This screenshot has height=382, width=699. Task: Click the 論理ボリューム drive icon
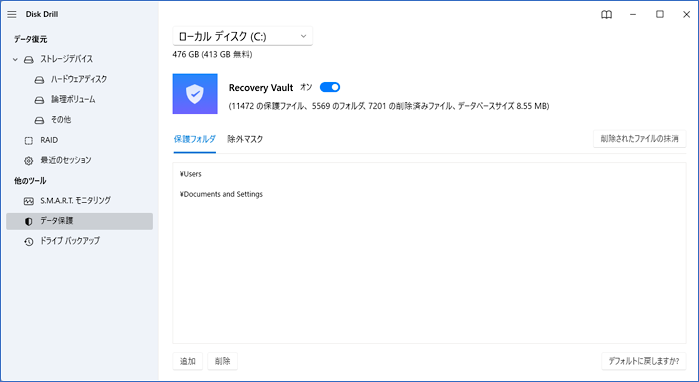pos(39,100)
